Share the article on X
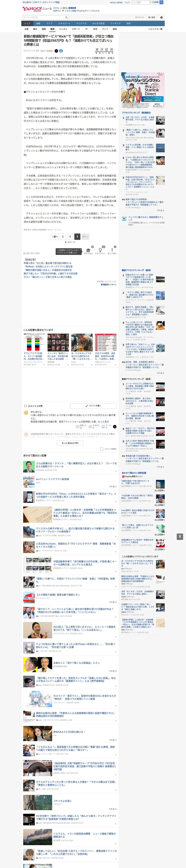186x868 pixels. coord(56,51)
